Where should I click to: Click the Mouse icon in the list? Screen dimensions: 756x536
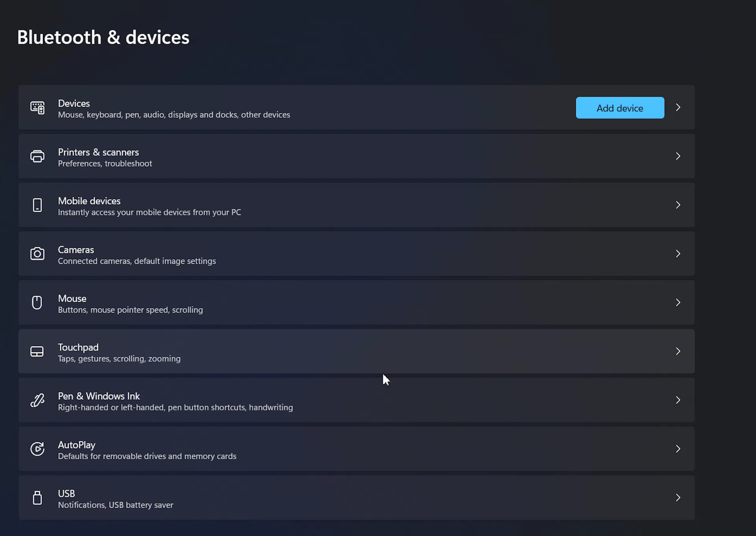tap(37, 302)
